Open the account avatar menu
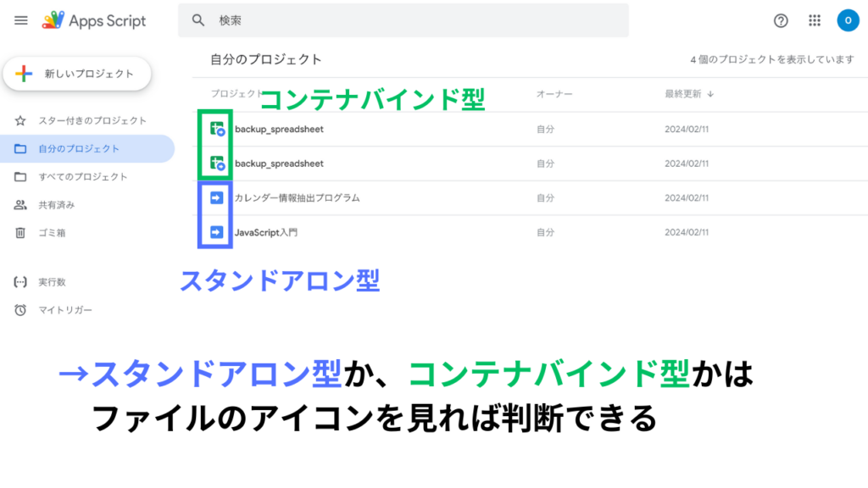Image resolution: width=868 pixels, height=488 pixels. [x=848, y=21]
